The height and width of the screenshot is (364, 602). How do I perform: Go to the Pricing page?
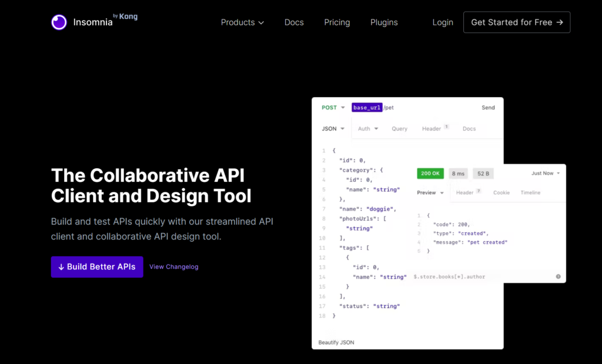[x=337, y=22]
